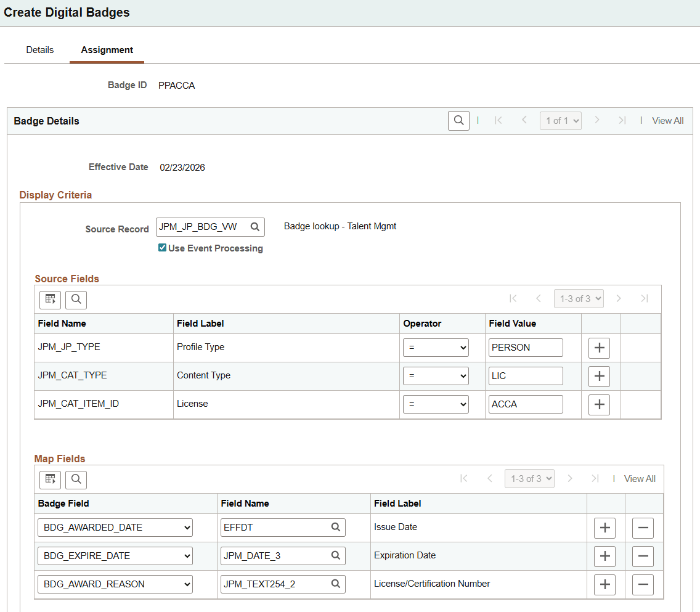Image resolution: width=700 pixels, height=612 pixels.
Task: Open lookup for JPM_TEXT254_2 field name
Action: [336, 584]
